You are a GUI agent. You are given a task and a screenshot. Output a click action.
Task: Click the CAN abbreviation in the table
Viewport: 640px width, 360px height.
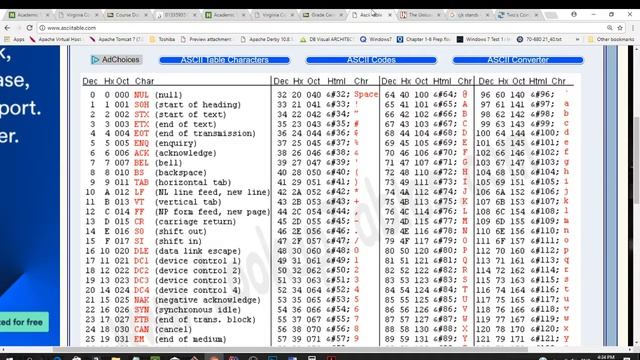pyautogui.click(x=141, y=329)
